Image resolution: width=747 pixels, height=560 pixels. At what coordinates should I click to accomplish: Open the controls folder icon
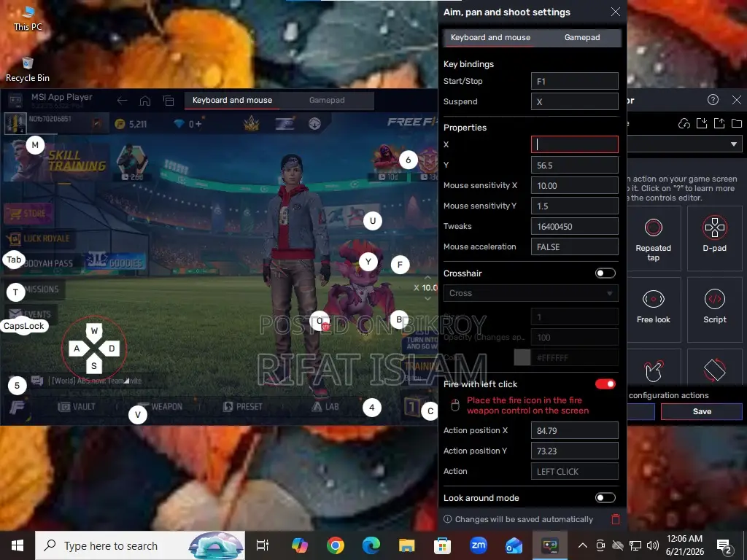(x=737, y=124)
